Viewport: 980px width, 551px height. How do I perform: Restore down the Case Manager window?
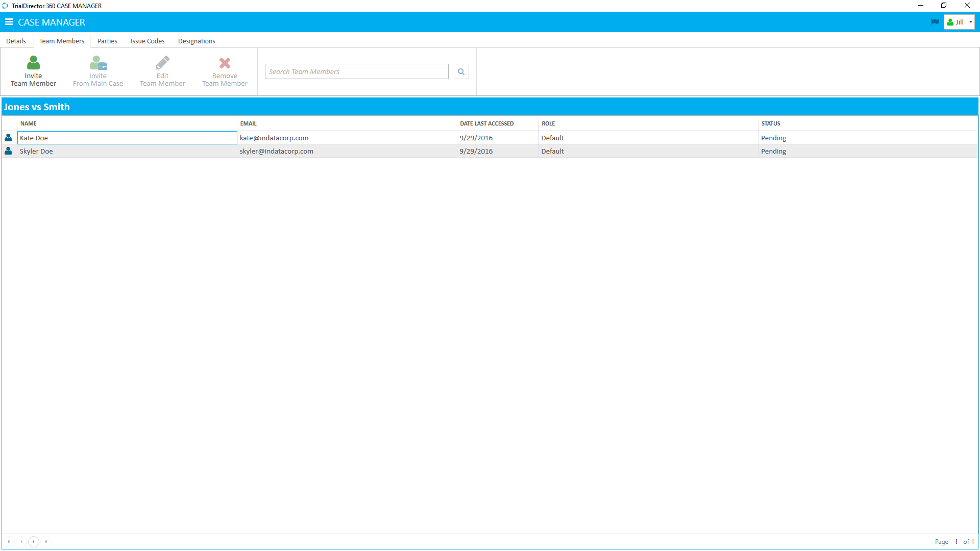944,6
